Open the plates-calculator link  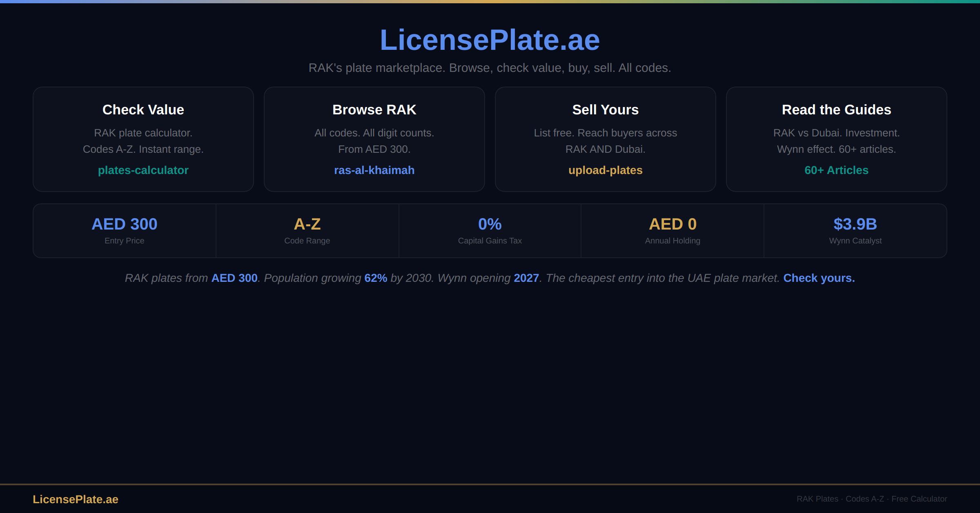point(143,170)
